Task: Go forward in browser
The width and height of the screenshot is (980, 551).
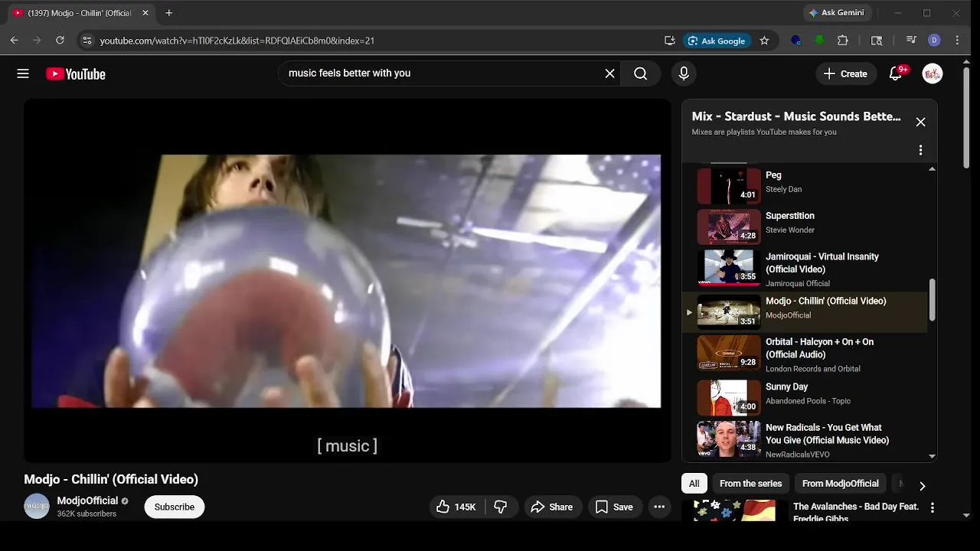Action: click(x=37, y=41)
